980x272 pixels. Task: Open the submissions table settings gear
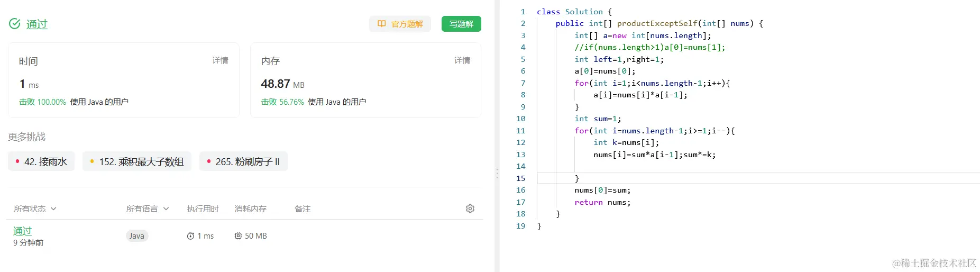[x=470, y=208]
